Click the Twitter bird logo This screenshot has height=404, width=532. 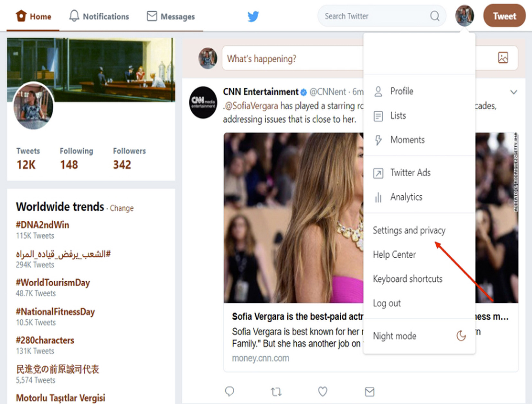[253, 16]
